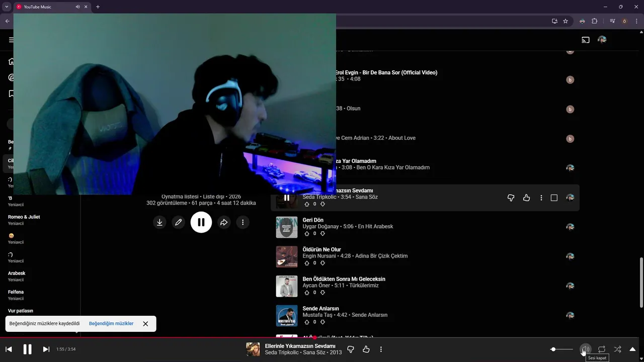644x362 pixels.
Task: Mute the YouTube Music tab audio icon
Action: (x=77, y=7)
